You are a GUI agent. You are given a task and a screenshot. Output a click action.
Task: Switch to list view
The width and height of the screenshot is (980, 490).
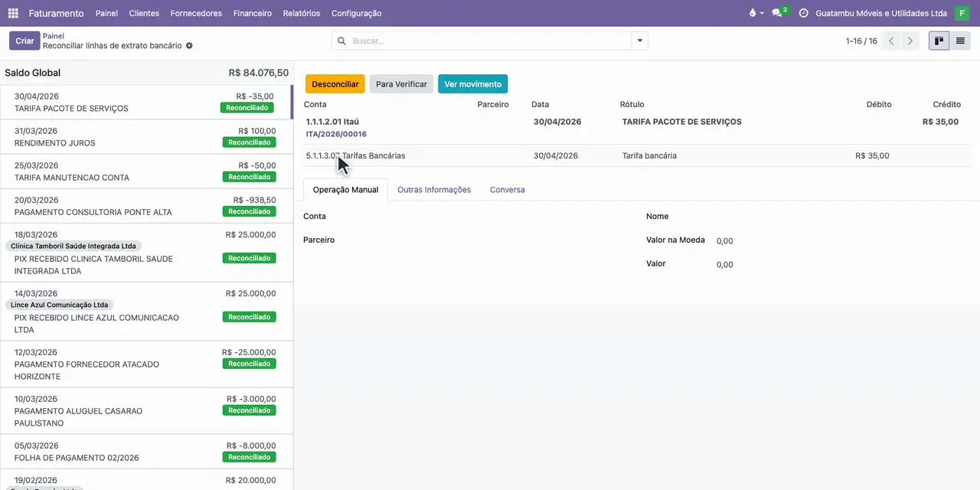[x=960, y=41]
